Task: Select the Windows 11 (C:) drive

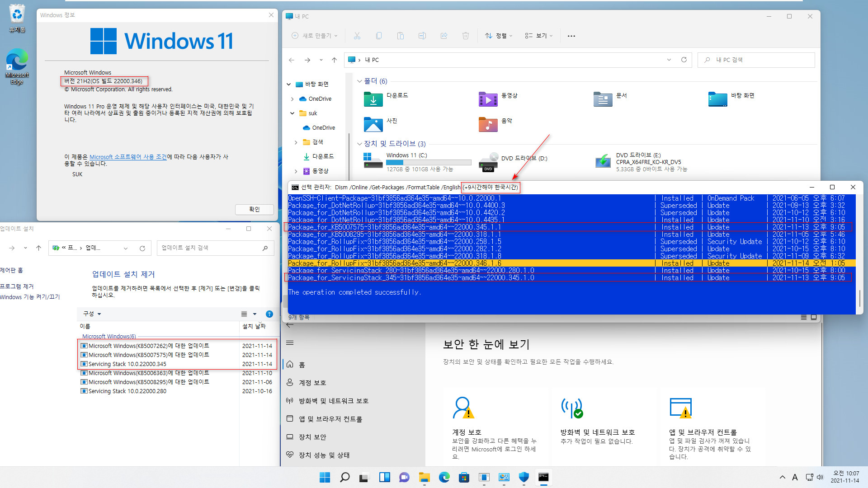Action: click(x=417, y=162)
